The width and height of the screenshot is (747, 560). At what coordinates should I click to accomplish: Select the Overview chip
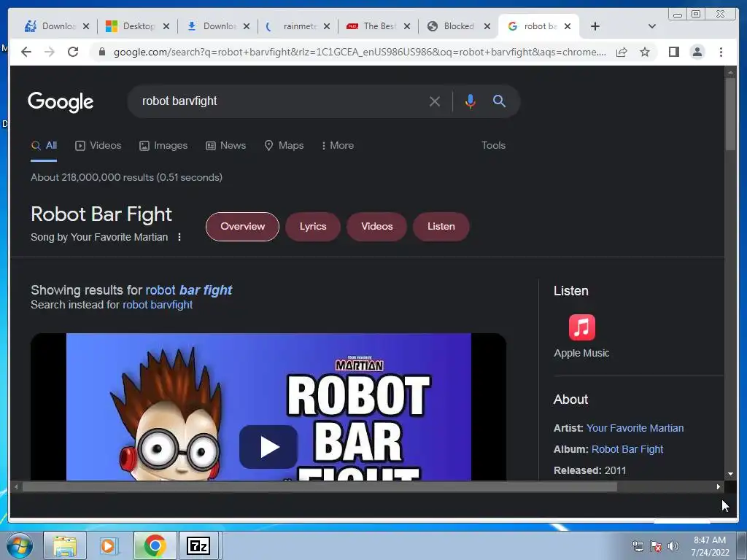242,227
